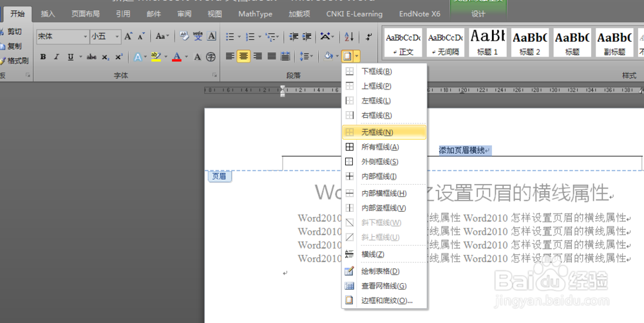
Task: Toggle Align Right paragraph alignment
Action: 258,56
